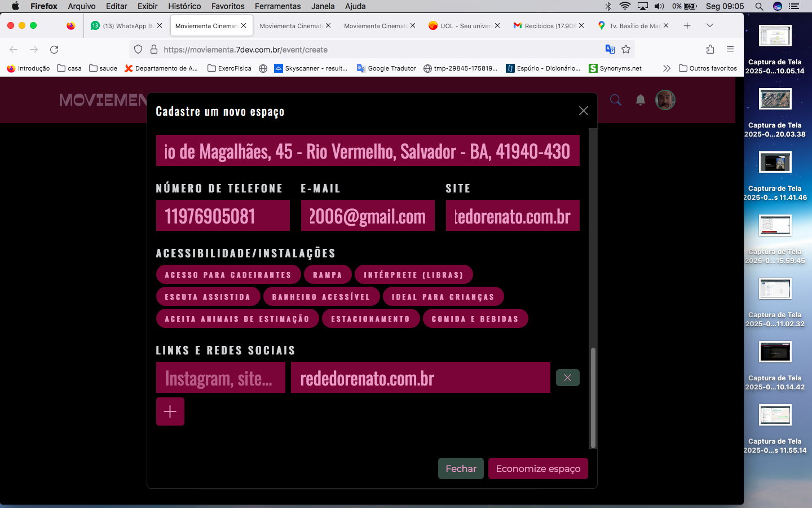
Task: Click the search magnifier in site header
Action: click(615, 100)
